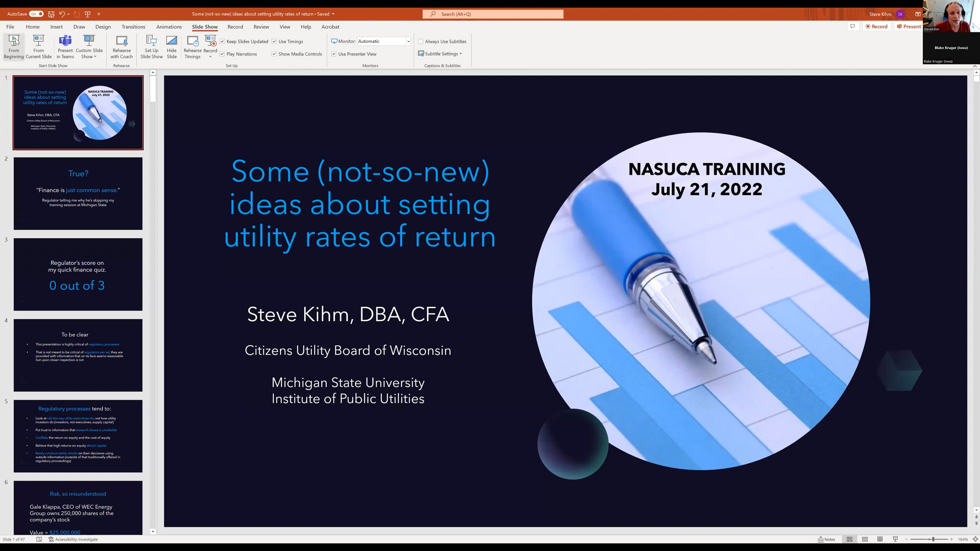Open the Monitor selection dropdown
This screenshot has height=551, width=980.
[408, 41]
